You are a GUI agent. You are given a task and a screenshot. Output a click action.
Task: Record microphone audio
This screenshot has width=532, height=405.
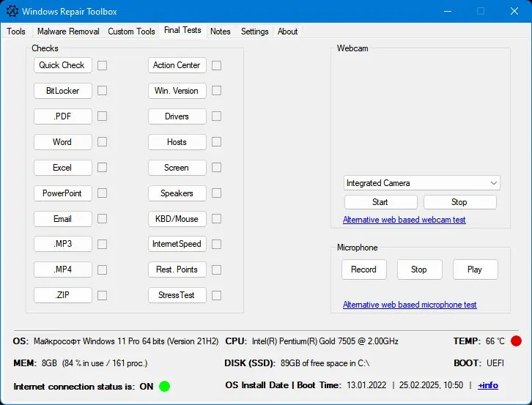coord(364,270)
